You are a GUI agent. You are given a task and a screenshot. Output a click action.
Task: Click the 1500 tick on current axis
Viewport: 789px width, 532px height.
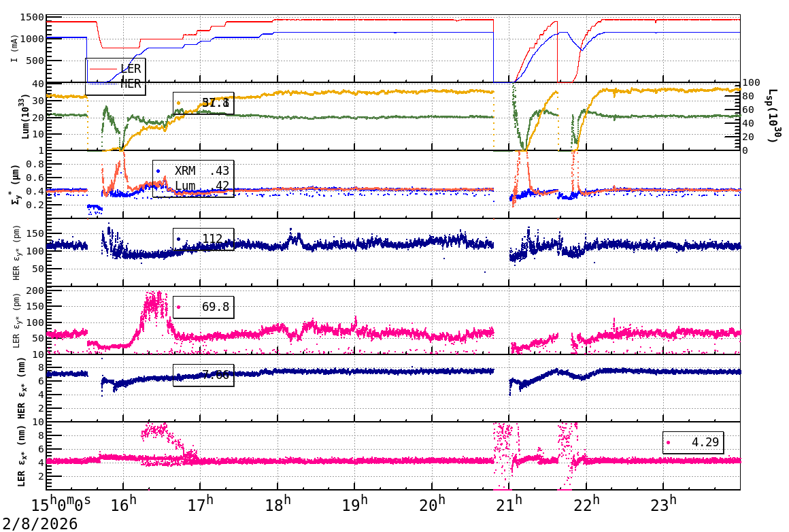[32, 18]
